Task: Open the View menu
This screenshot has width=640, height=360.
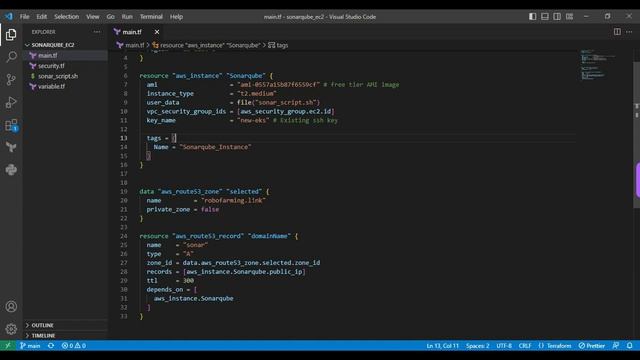Action: pyautogui.click(x=93, y=17)
